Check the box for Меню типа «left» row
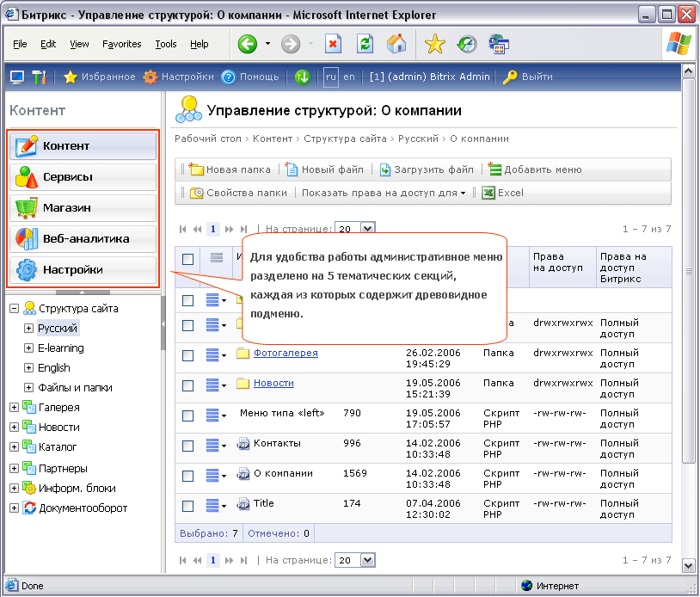Image resolution: width=700 pixels, height=597 pixels. (188, 415)
